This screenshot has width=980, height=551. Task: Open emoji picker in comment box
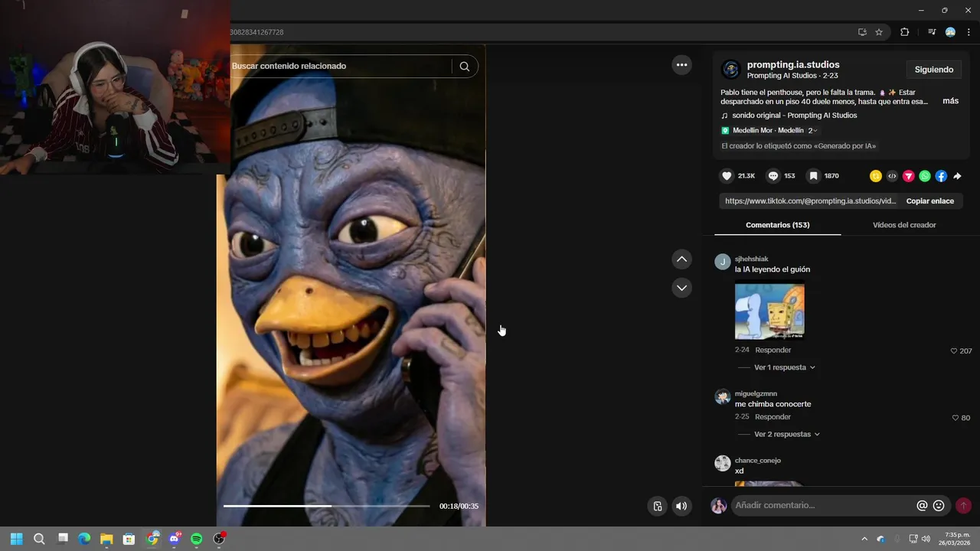(939, 506)
